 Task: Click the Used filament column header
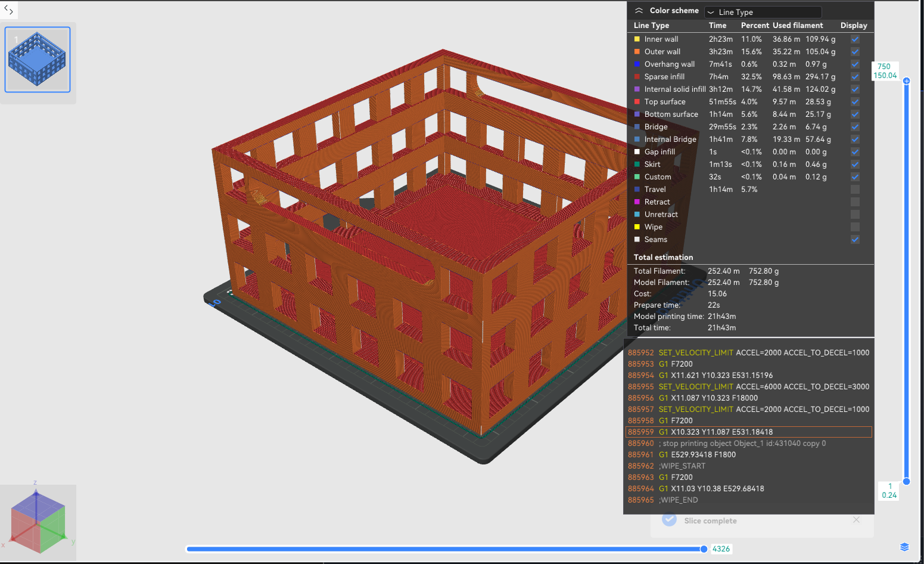click(798, 26)
